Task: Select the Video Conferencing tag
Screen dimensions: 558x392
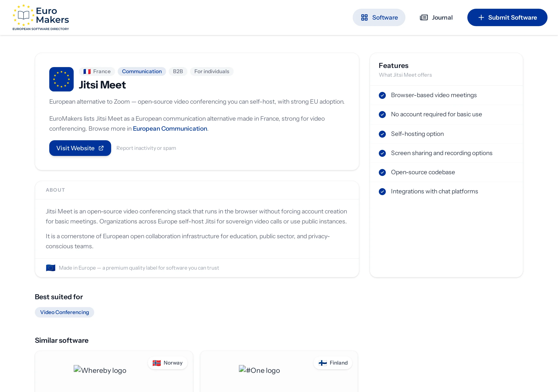Action: coord(64,312)
